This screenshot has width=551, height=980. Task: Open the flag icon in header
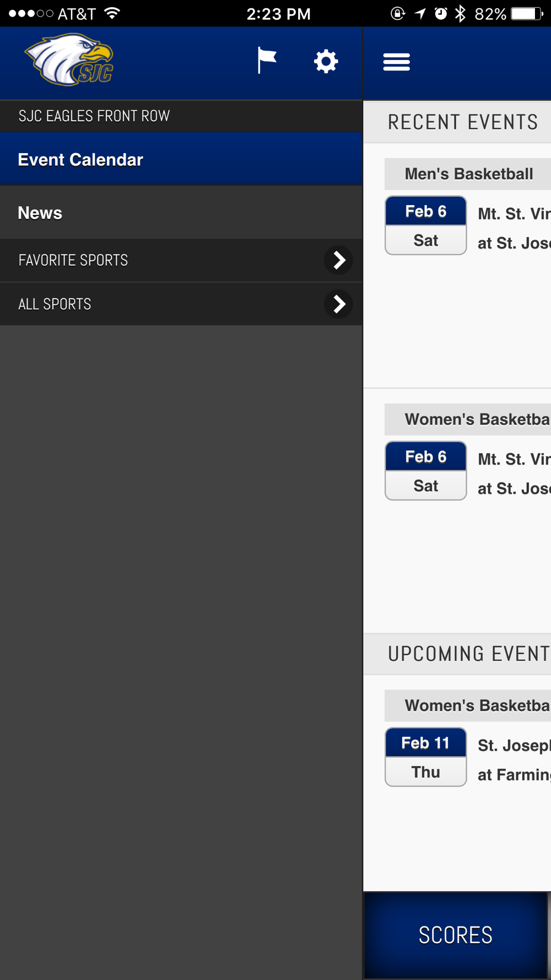coord(267,61)
